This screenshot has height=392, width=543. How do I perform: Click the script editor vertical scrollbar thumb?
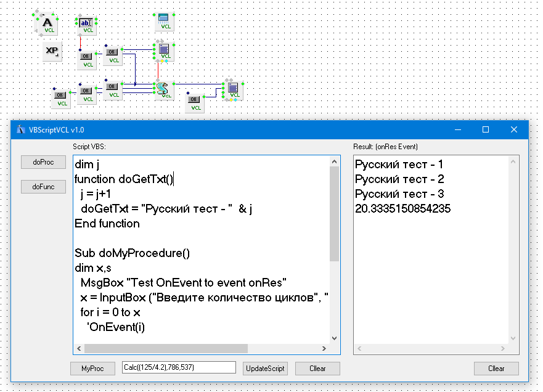click(x=334, y=214)
